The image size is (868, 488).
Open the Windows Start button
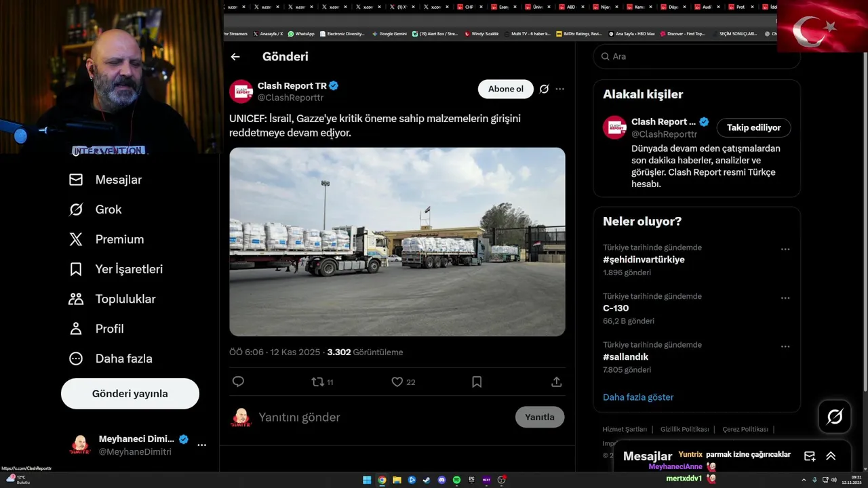367,480
